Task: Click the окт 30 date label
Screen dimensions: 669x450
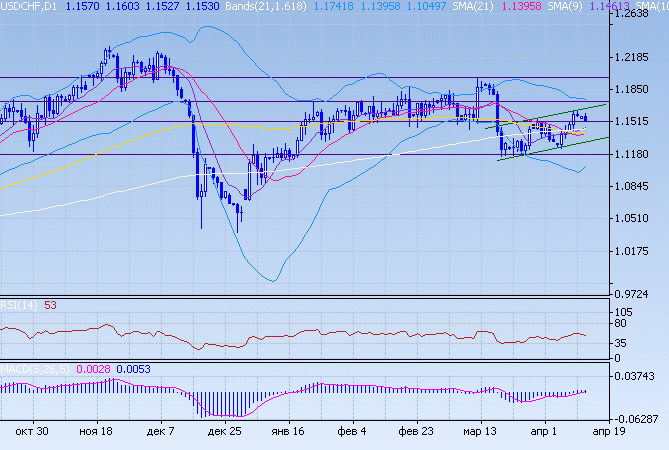Action: point(33,429)
